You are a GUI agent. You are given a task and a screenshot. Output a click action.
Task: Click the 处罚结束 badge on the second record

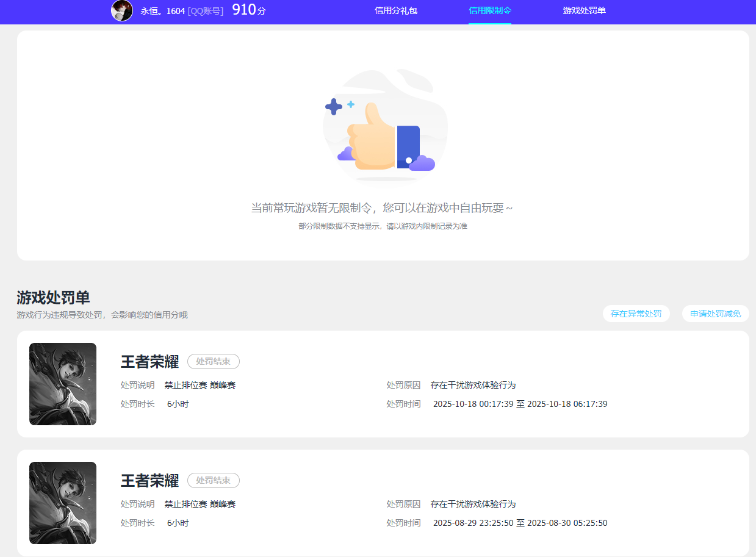click(x=213, y=480)
